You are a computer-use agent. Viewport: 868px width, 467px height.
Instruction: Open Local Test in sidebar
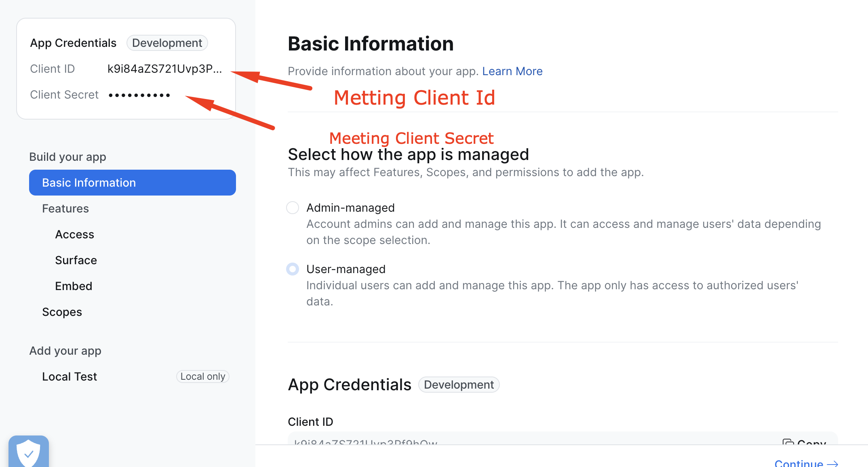(70, 377)
